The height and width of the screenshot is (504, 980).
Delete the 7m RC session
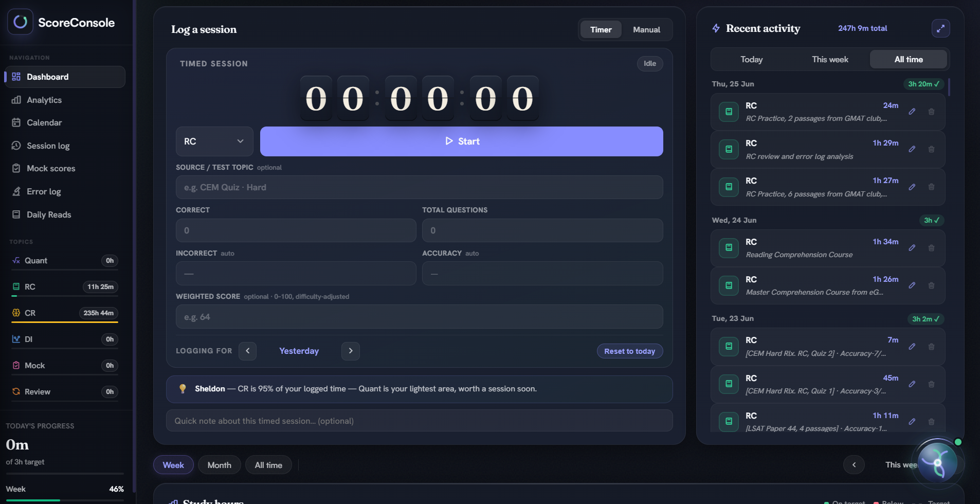pos(931,347)
